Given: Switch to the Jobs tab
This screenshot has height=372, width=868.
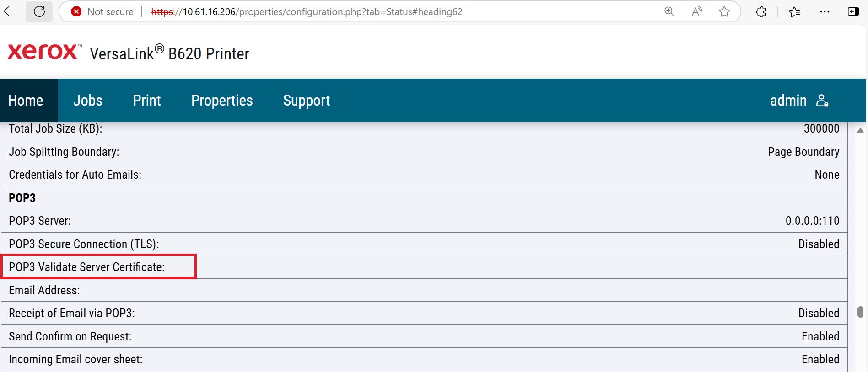Looking at the screenshot, I should (88, 101).
